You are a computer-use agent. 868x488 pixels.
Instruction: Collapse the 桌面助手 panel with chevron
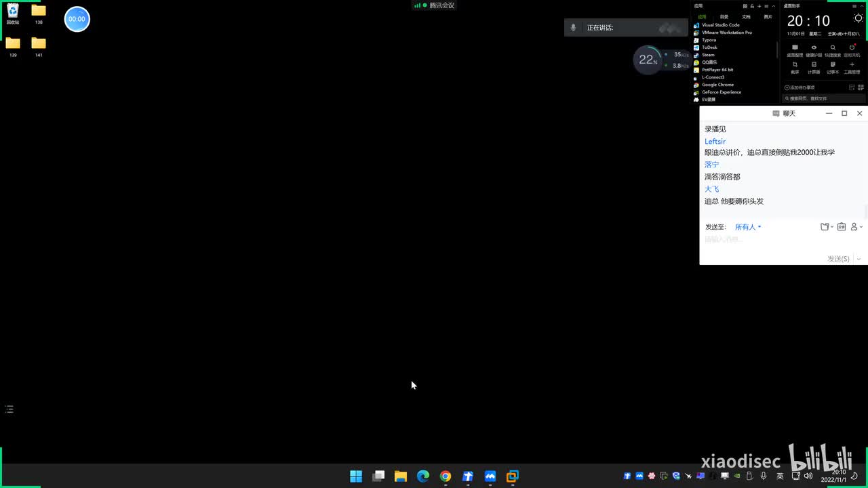tap(862, 6)
